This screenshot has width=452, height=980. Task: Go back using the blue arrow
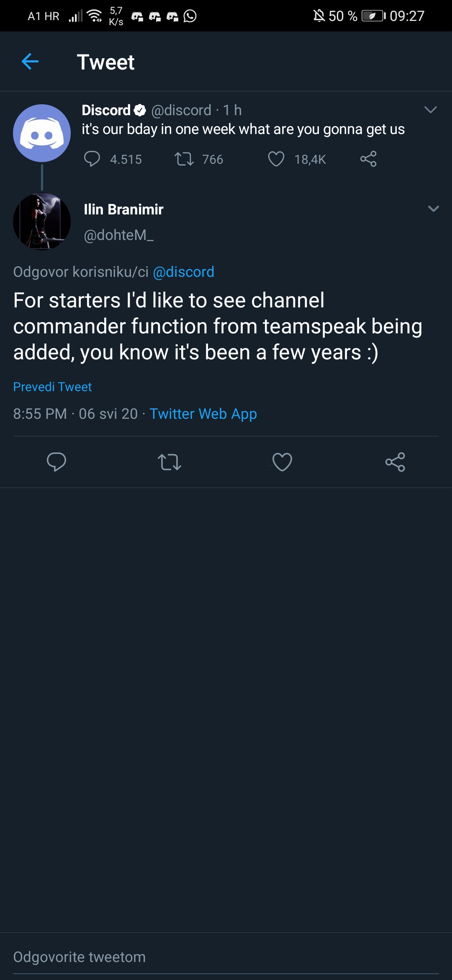(30, 62)
